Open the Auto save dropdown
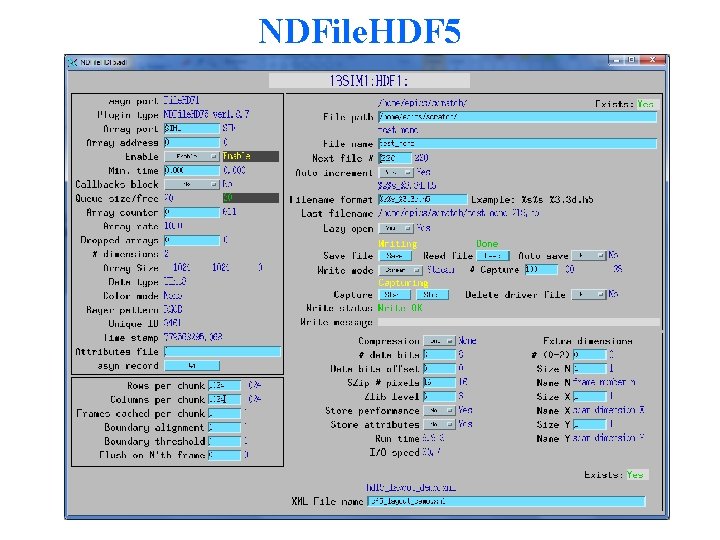 point(590,255)
